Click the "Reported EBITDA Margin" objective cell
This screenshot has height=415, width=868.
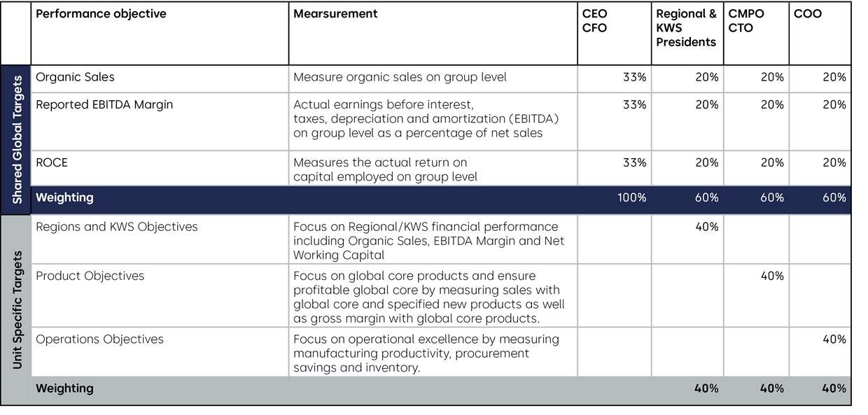104,105
